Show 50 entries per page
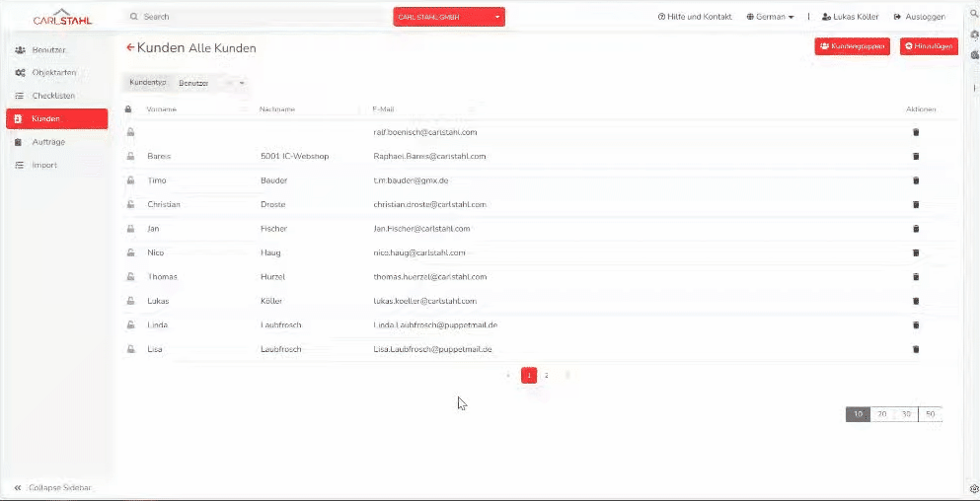Viewport: 980px width, 501px height. [x=930, y=414]
